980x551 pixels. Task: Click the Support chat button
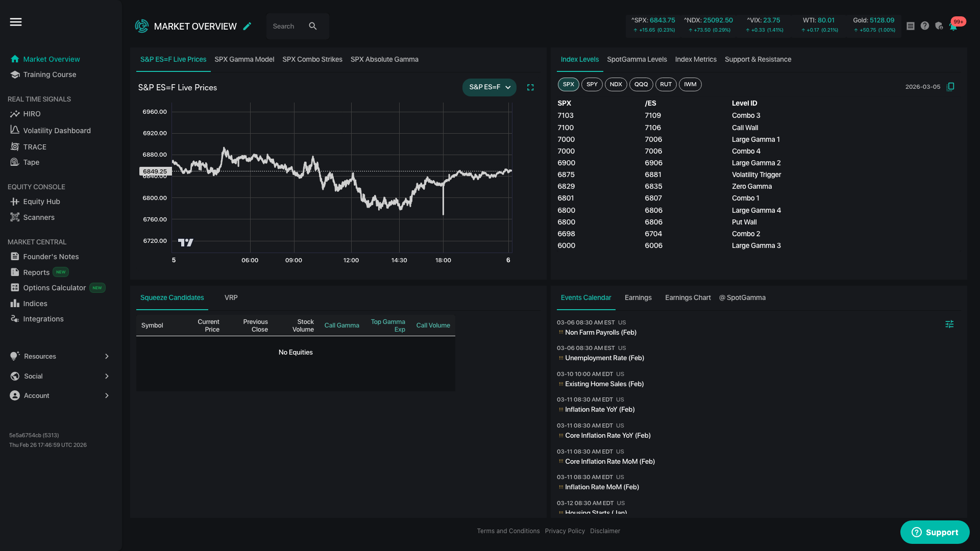tap(935, 532)
